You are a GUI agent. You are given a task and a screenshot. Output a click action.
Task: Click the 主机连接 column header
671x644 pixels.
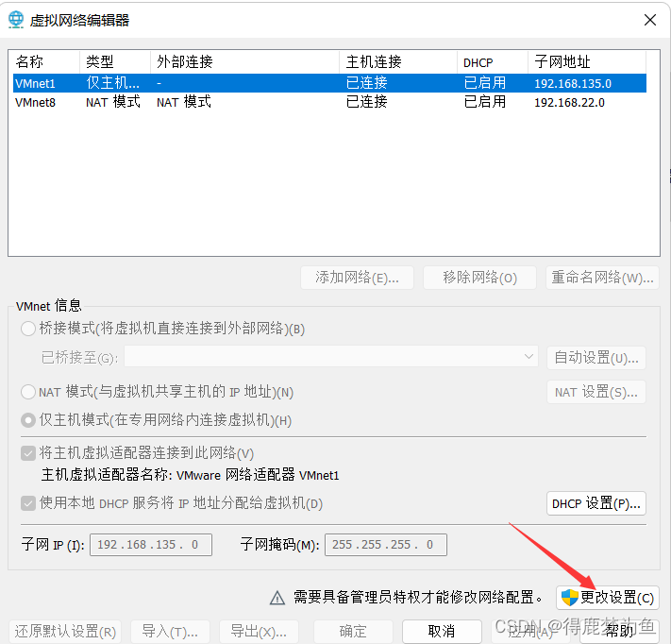click(x=398, y=62)
